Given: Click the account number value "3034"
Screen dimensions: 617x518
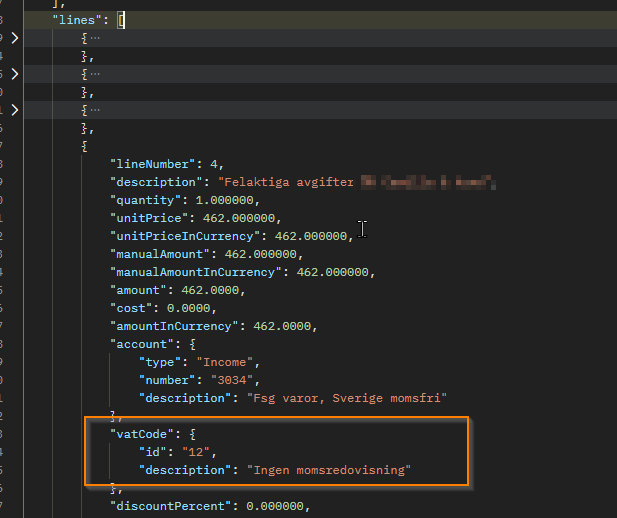Looking at the screenshot, I should [232, 380].
